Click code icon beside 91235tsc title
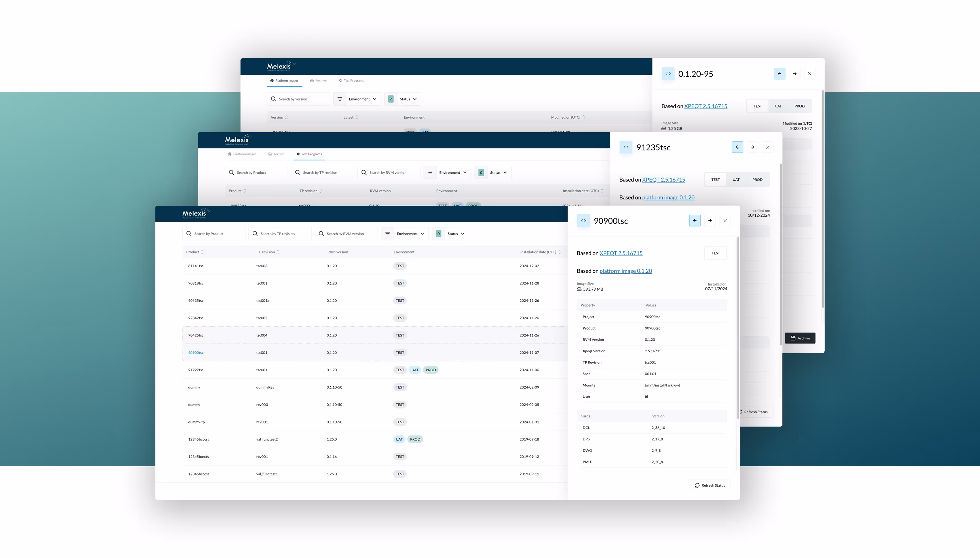 click(x=626, y=147)
